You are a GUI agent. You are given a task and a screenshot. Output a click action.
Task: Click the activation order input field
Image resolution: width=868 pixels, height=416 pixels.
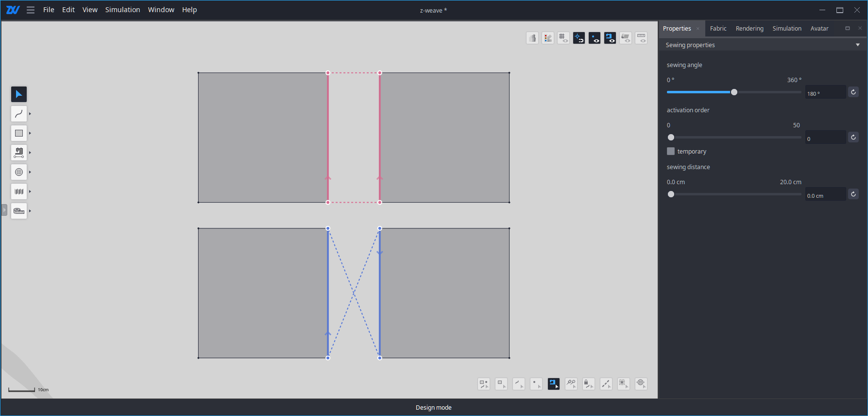825,138
